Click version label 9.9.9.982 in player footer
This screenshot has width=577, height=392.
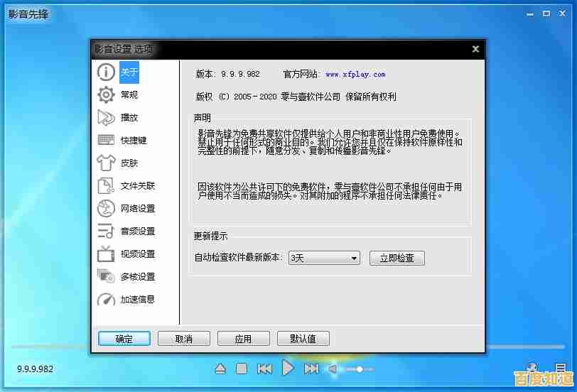coord(35,369)
